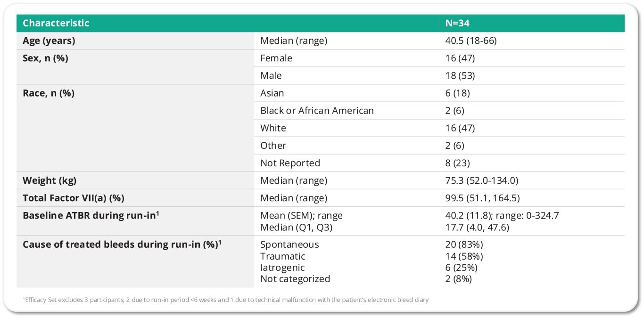Click the median age value 40.5 (18-66)
The image size is (644, 318).
pos(471,41)
